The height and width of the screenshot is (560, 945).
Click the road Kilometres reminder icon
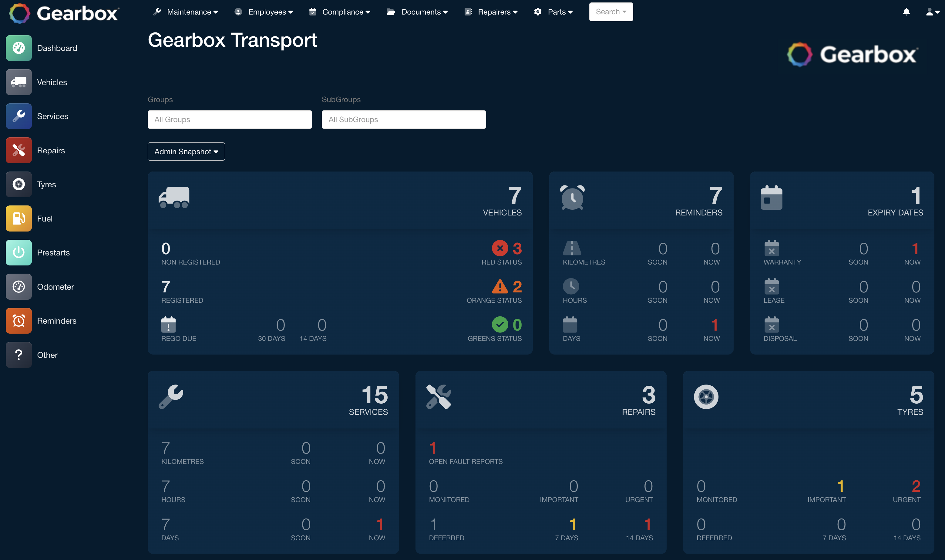point(572,248)
